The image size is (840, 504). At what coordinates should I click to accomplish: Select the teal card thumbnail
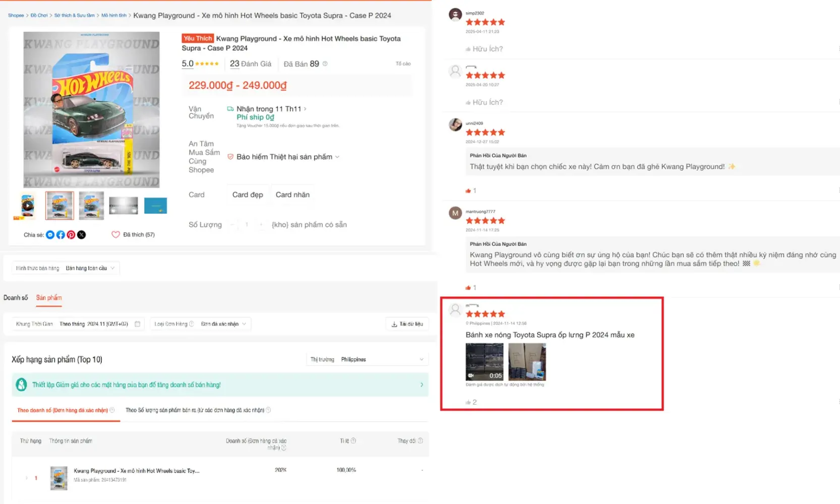point(155,206)
